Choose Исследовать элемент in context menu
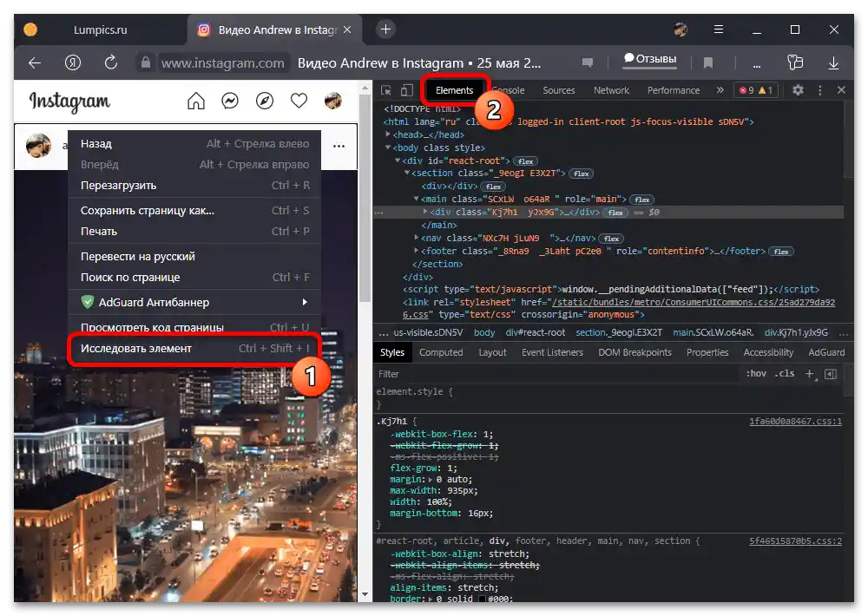 tap(194, 349)
